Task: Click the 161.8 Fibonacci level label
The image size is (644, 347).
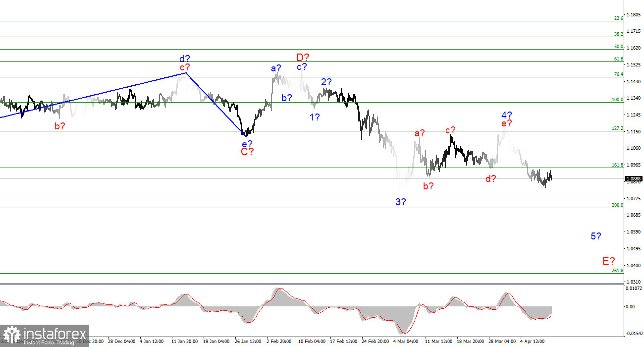Action: pos(617,165)
